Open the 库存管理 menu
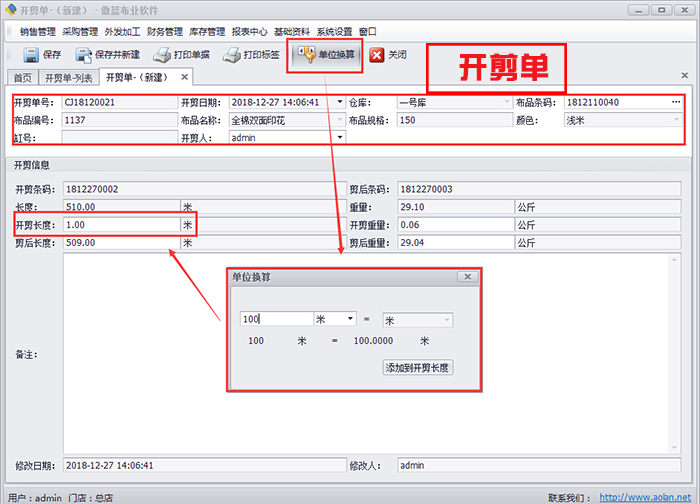Screen dimensions: 700x504 coord(206,31)
